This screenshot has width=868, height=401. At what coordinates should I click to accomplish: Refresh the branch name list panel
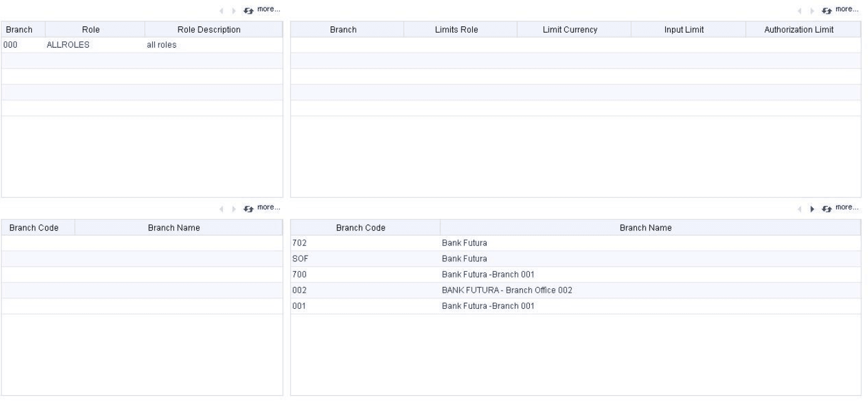[828, 207]
